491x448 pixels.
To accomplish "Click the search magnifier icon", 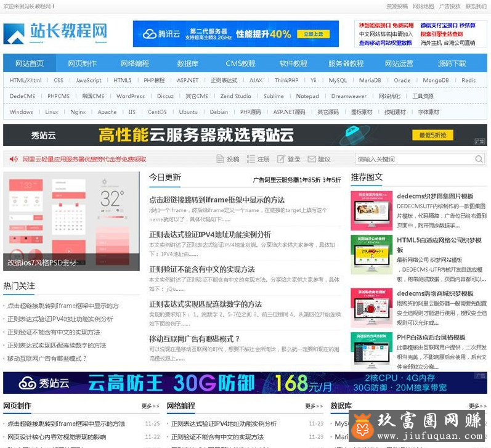I will click(479, 159).
